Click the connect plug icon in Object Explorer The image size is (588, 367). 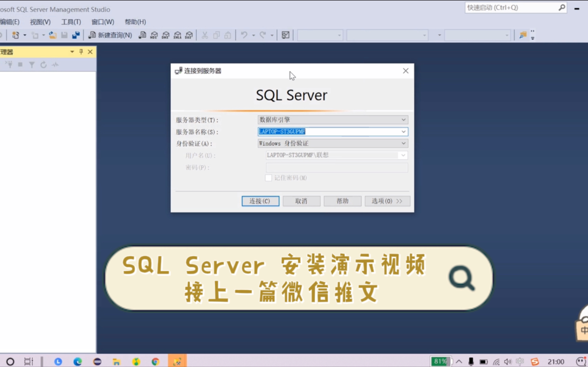(x=9, y=64)
